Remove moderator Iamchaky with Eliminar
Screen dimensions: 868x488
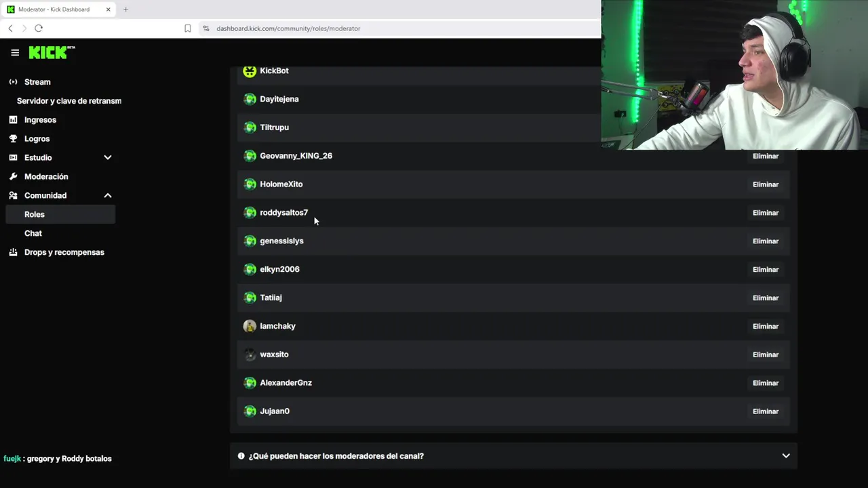766,327
